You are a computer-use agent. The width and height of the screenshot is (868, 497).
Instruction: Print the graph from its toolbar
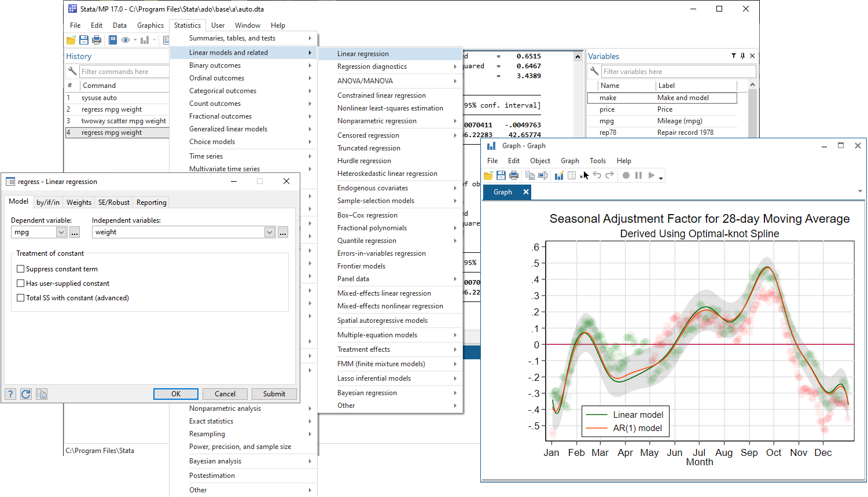point(515,175)
